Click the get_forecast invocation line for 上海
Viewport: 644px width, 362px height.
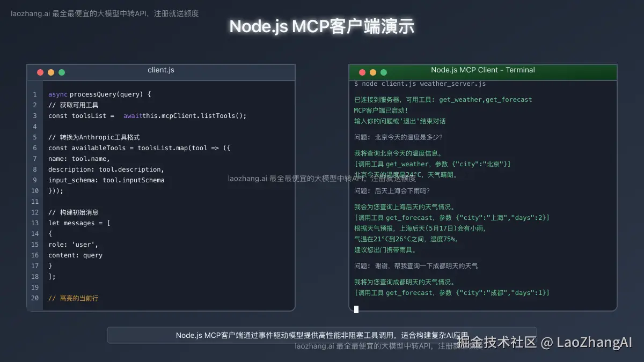click(x=451, y=217)
